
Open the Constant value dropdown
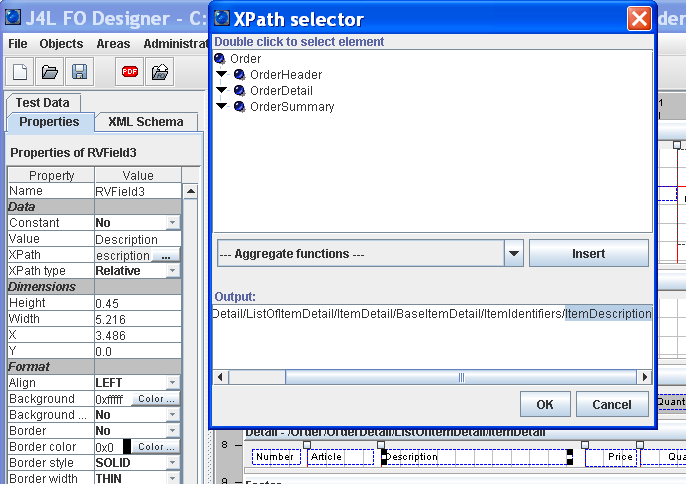coord(173,223)
